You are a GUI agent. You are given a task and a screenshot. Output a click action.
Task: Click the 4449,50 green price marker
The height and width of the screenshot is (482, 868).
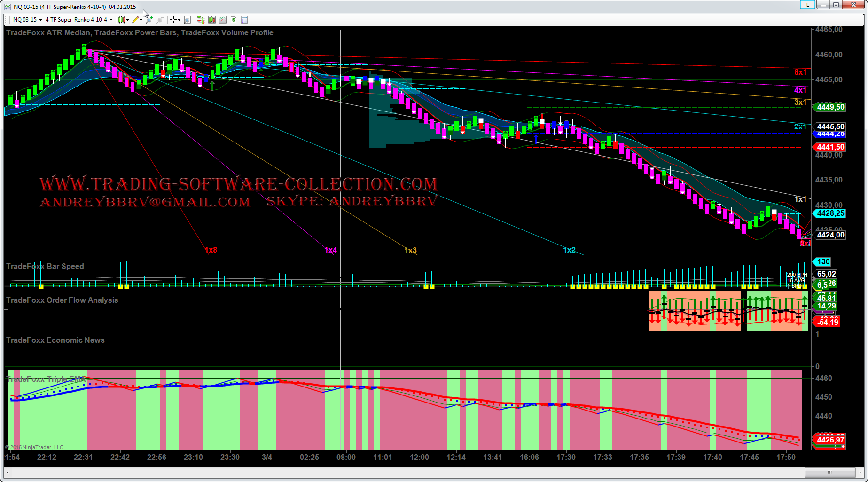(x=830, y=107)
